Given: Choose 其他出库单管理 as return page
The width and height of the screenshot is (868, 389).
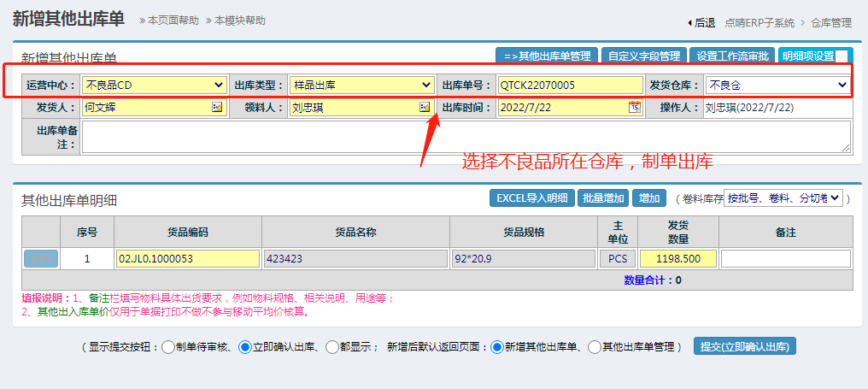Looking at the screenshot, I should (595, 347).
